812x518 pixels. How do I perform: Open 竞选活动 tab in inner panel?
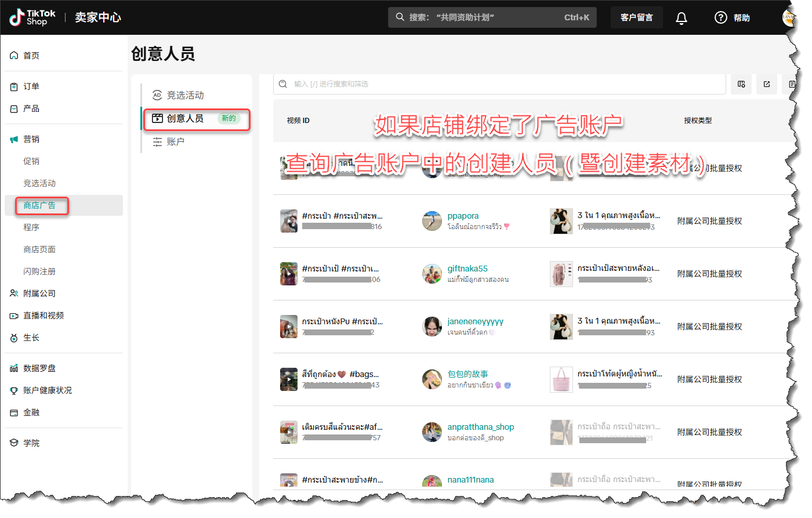point(185,95)
